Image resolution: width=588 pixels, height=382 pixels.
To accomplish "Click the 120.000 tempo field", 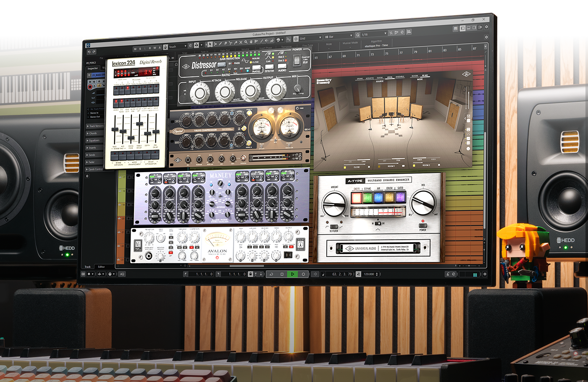I will pos(369,274).
